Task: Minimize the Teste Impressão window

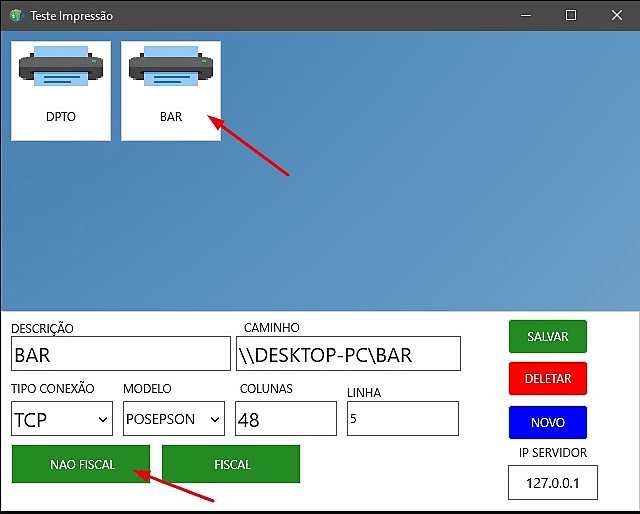Action: coord(524,16)
